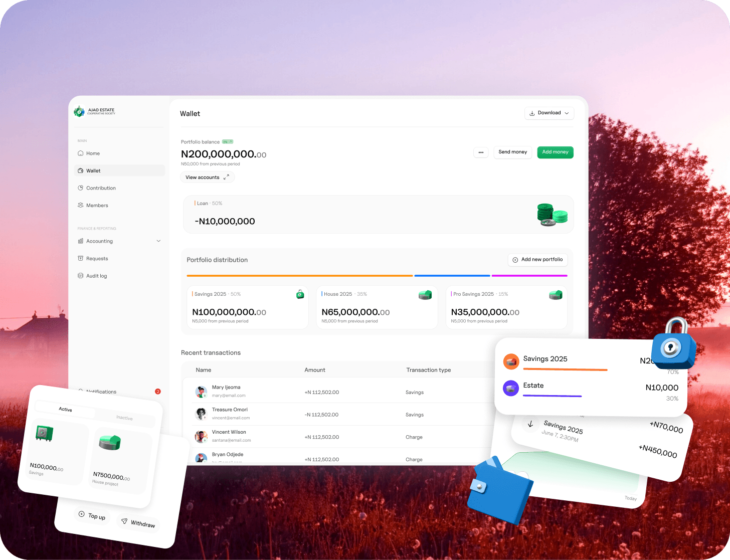This screenshot has height=560, width=730.
Task: Click the blue House segment of distribution bar
Action: [x=452, y=276]
